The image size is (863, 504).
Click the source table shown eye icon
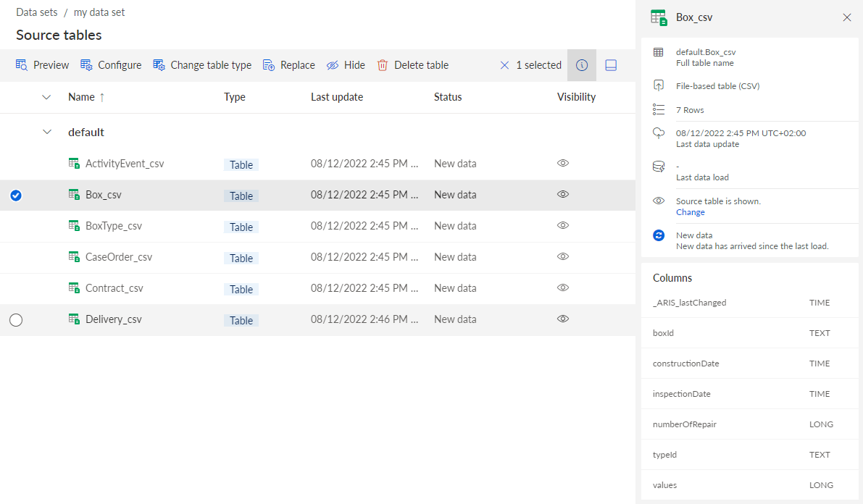pos(658,201)
